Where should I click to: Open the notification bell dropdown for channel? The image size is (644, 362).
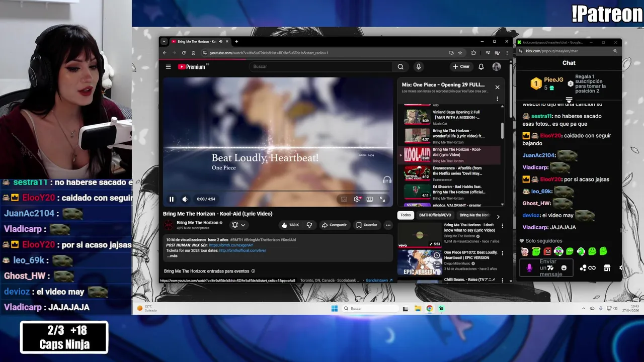(x=238, y=225)
